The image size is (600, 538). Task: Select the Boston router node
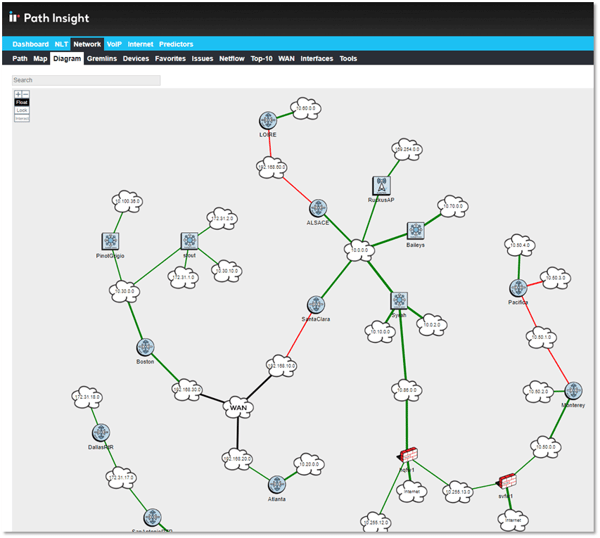pos(146,347)
